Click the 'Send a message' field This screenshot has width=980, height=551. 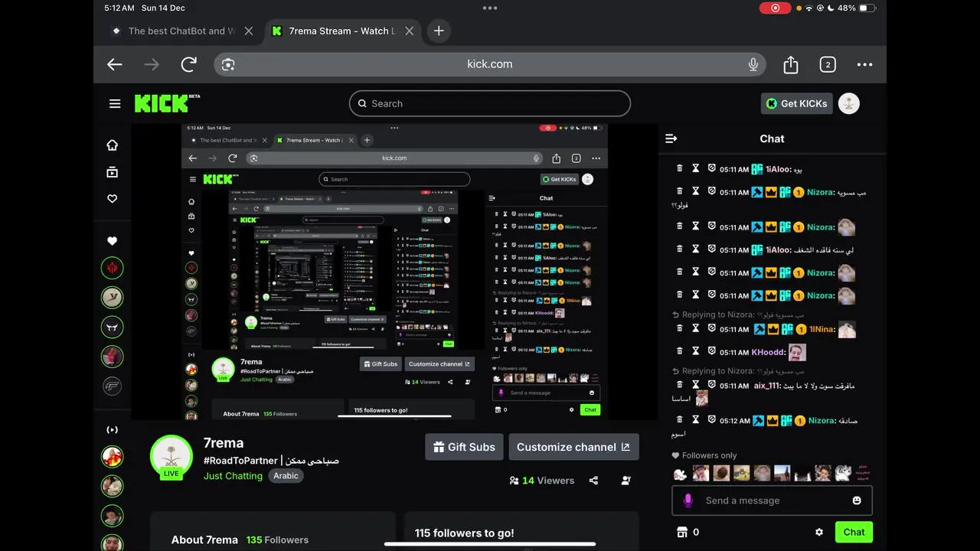[x=772, y=500]
